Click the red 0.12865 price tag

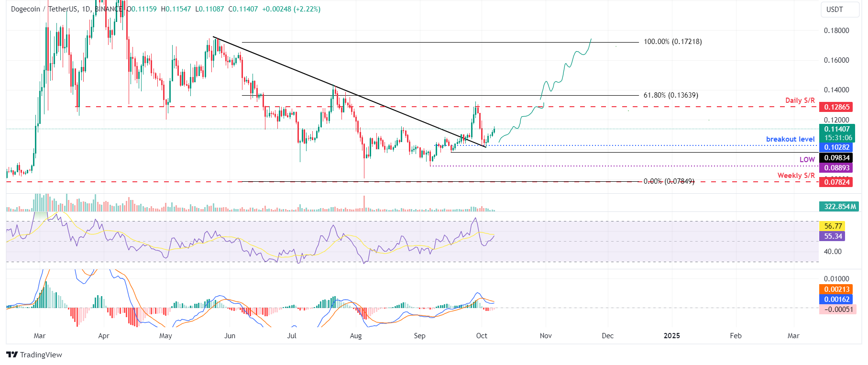coord(836,107)
